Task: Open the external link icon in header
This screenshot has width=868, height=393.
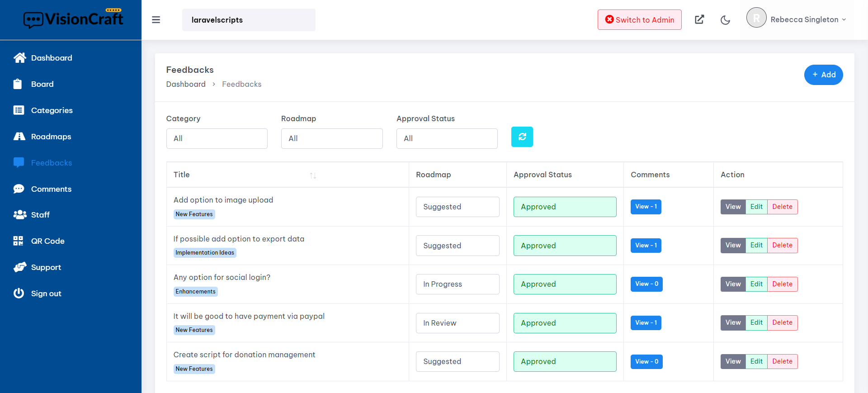Action: click(699, 19)
